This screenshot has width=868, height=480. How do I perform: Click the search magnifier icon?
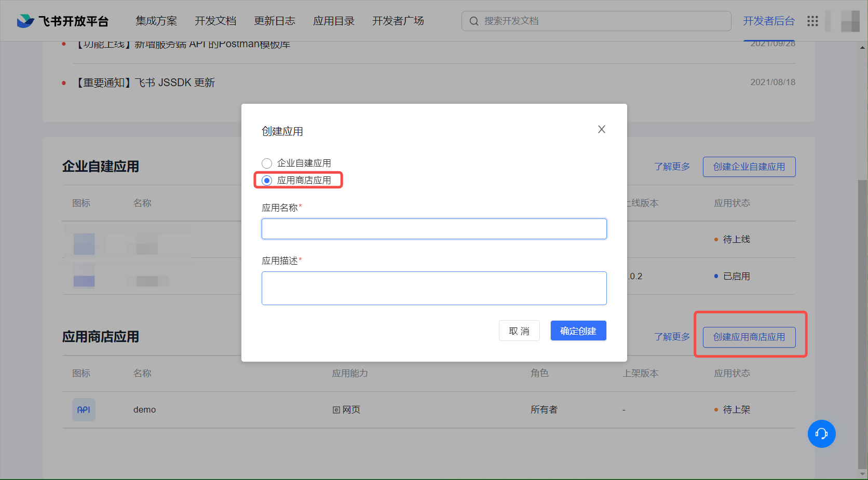tap(473, 21)
